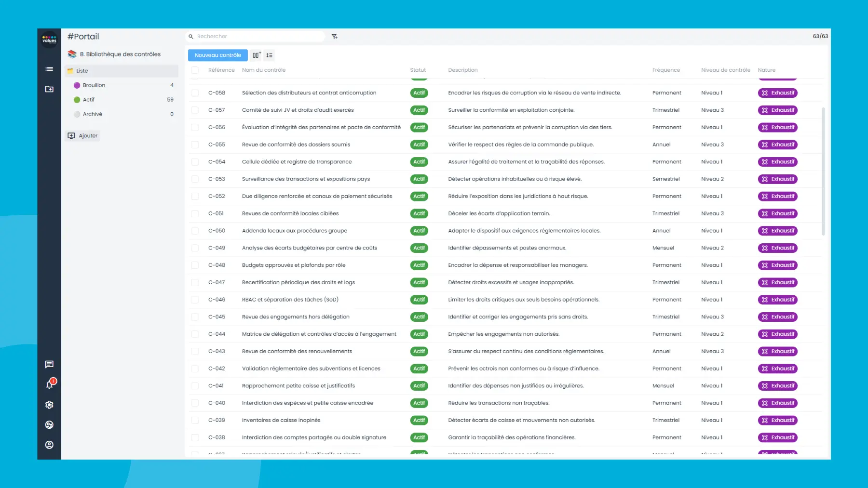868x488 pixels.
Task: Click the Exhaustif badge on row C-055
Action: click(x=778, y=145)
